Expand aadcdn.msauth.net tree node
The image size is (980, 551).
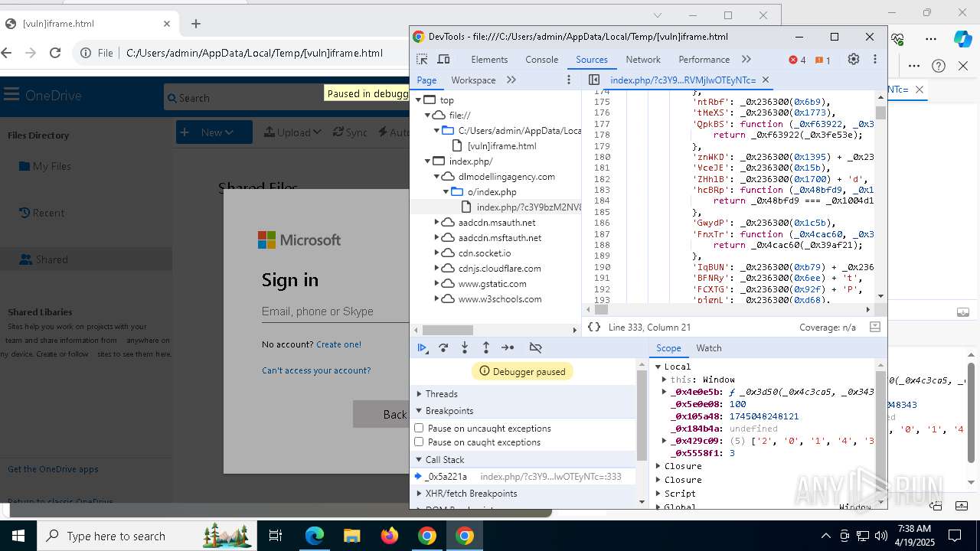437,222
